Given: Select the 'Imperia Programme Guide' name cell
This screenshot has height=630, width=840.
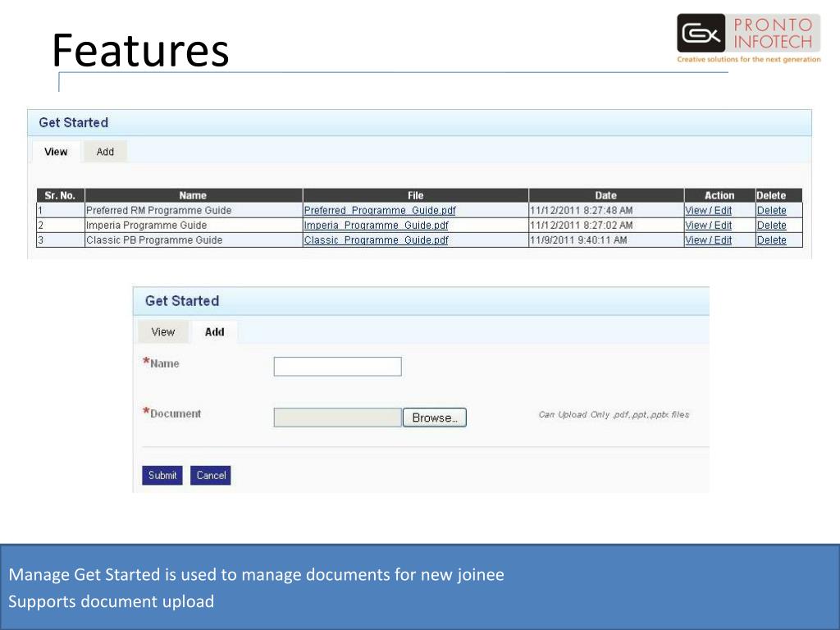Looking at the screenshot, I should pyautogui.click(x=194, y=226).
